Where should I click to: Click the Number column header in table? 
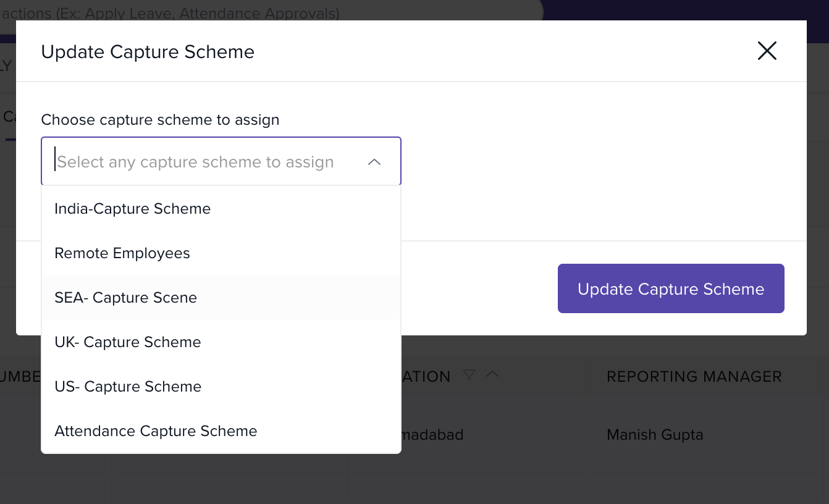pyautogui.click(x=20, y=377)
